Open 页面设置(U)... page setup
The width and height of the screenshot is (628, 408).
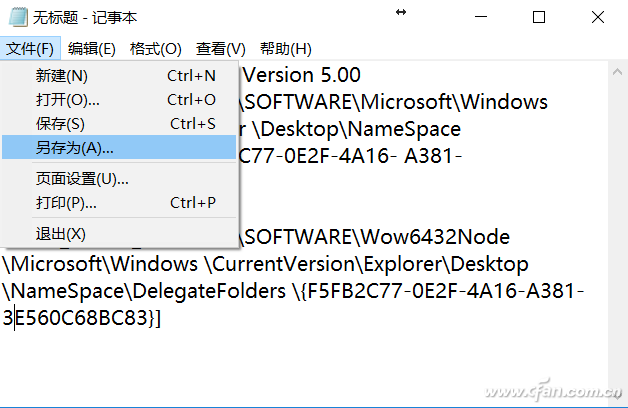pos(82,178)
